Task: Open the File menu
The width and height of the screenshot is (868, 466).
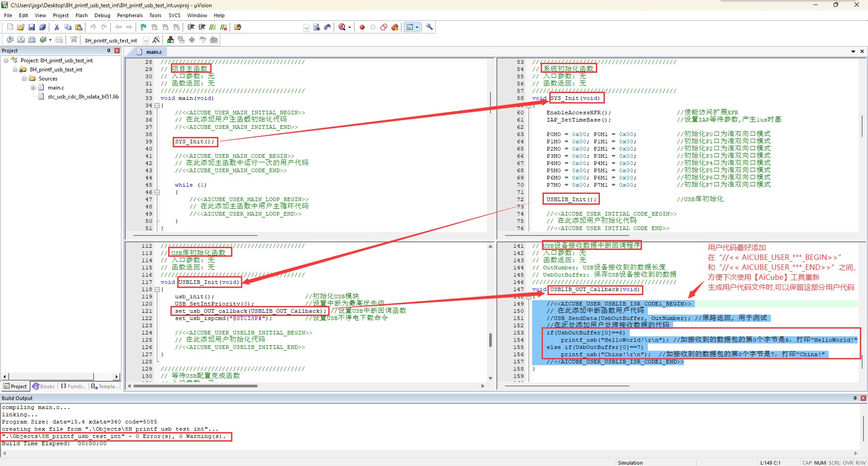Action: coord(8,15)
